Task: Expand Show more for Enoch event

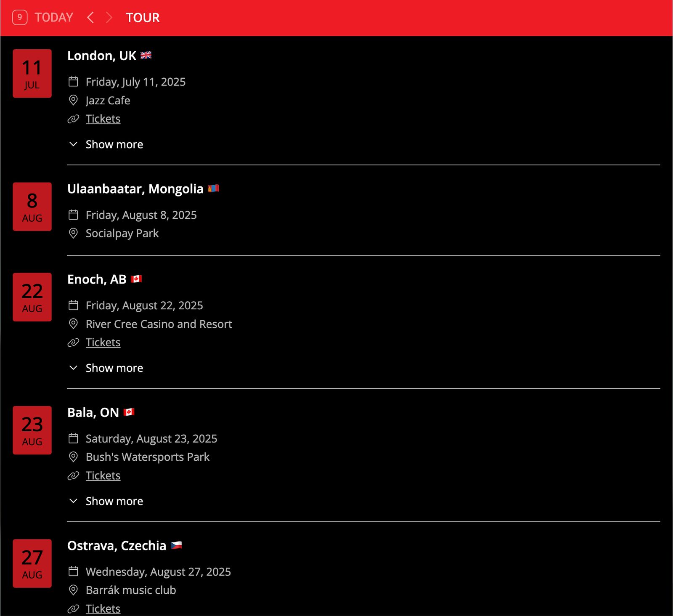Action: click(x=114, y=368)
